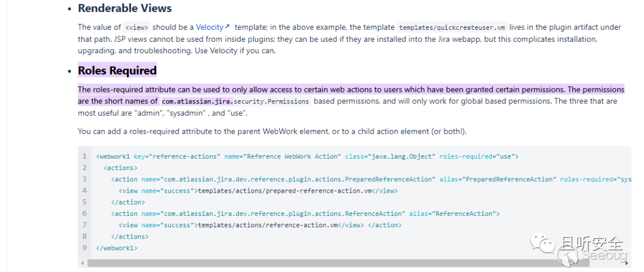The height and width of the screenshot is (272, 644).
Task: Click the external-link arrow icon beside Velocity
Action: (227, 27)
